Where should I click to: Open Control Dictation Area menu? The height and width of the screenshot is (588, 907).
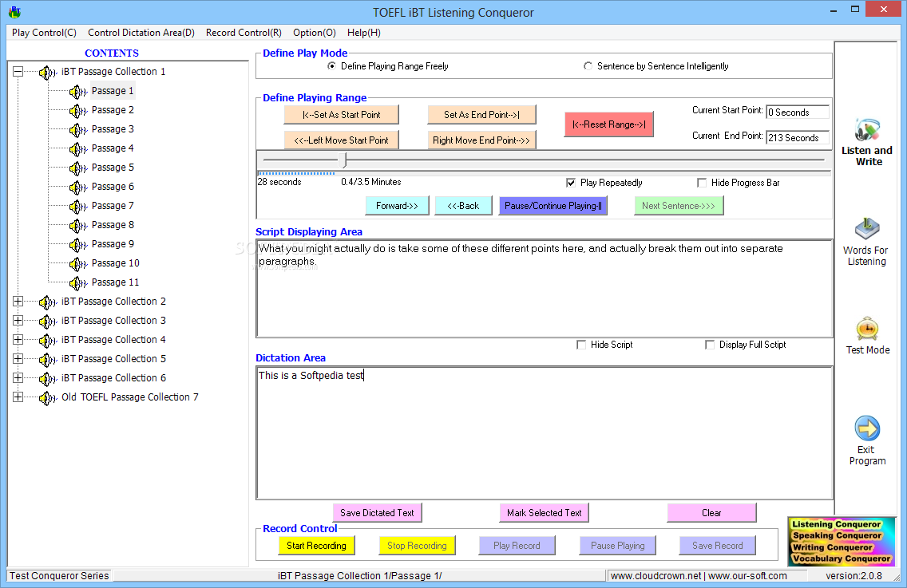141,33
